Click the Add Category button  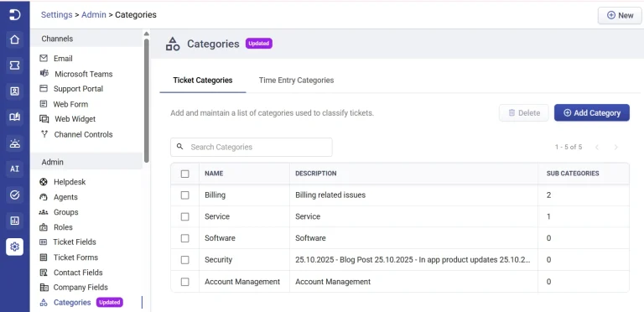coord(592,113)
